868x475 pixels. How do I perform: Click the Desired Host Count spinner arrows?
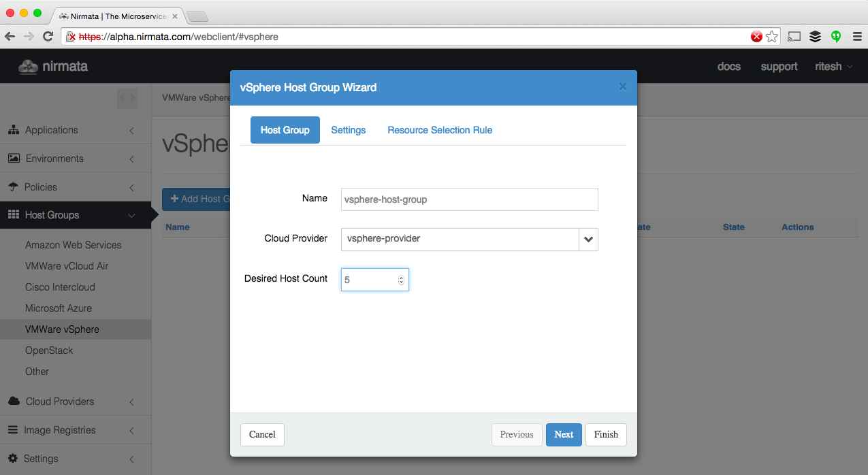(401, 280)
